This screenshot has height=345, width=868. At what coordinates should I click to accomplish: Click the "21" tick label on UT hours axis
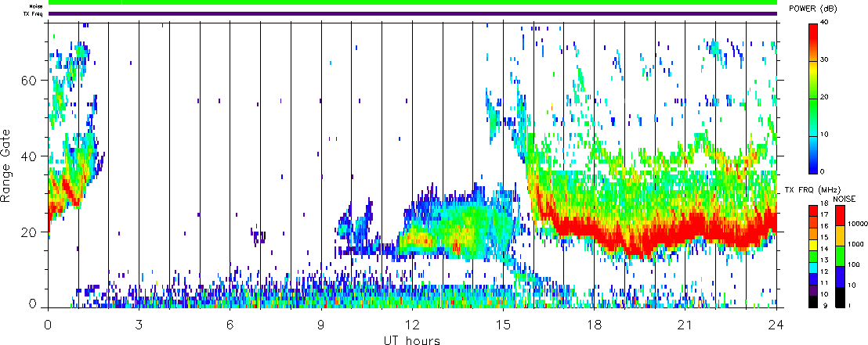coord(685,325)
